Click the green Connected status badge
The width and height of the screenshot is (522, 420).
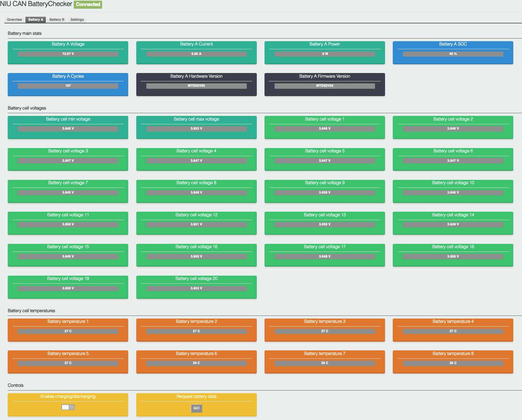(x=88, y=4)
